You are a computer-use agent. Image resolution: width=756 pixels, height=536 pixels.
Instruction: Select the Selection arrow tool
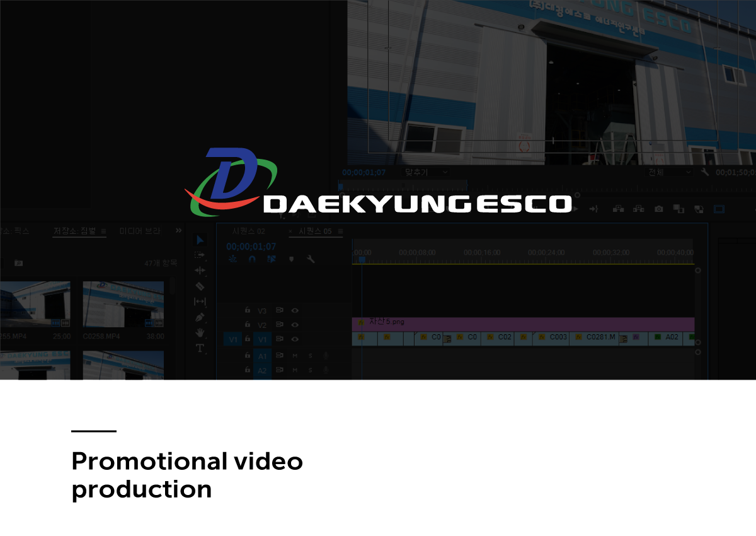tap(200, 240)
